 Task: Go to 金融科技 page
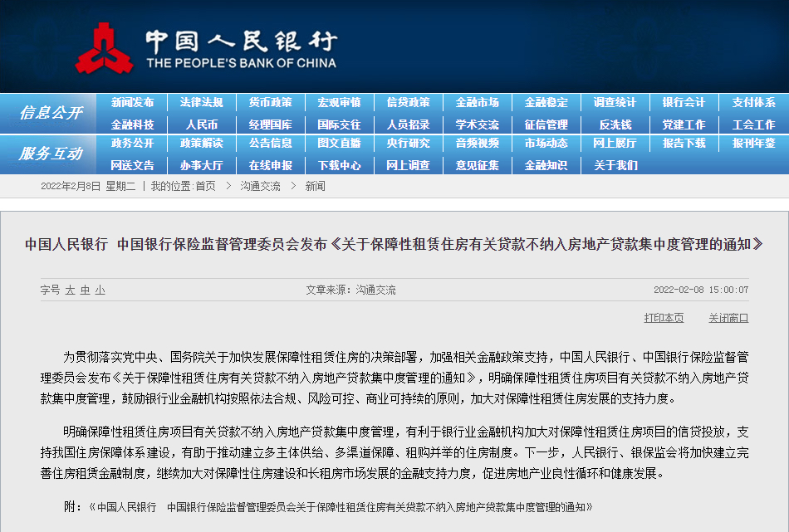point(132,124)
